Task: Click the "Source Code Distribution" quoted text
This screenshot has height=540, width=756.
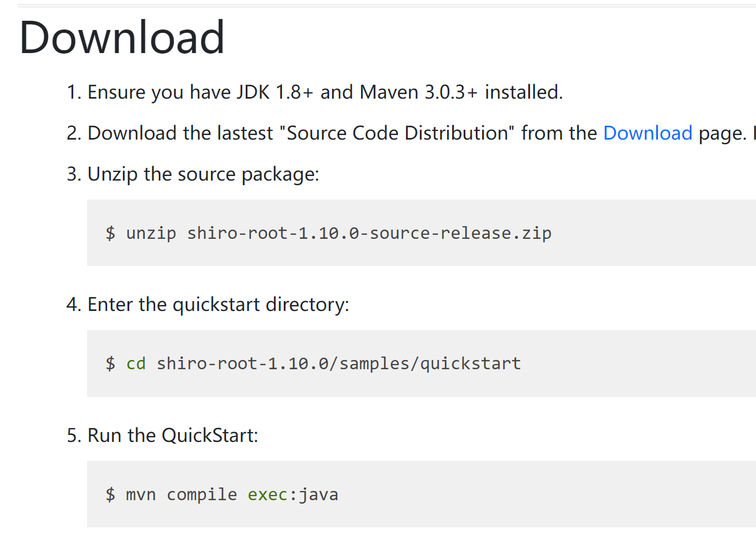Action: pyautogui.click(x=397, y=133)
